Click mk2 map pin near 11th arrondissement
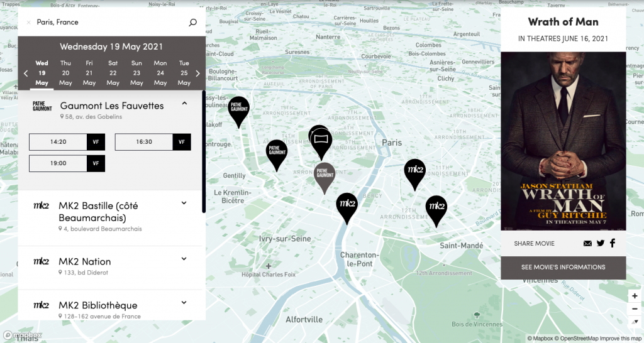The image size is (644, 343). click(x=415, y=173)
